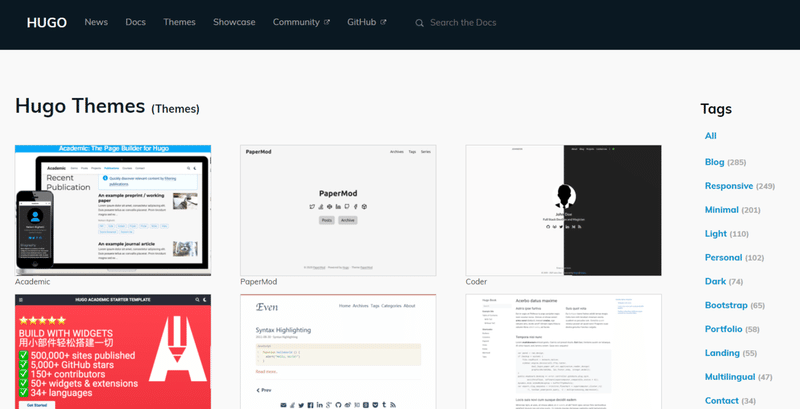The image size is (800, 409).
Task: Click the PaperMod theme name
Action: (x=259, y=282)
